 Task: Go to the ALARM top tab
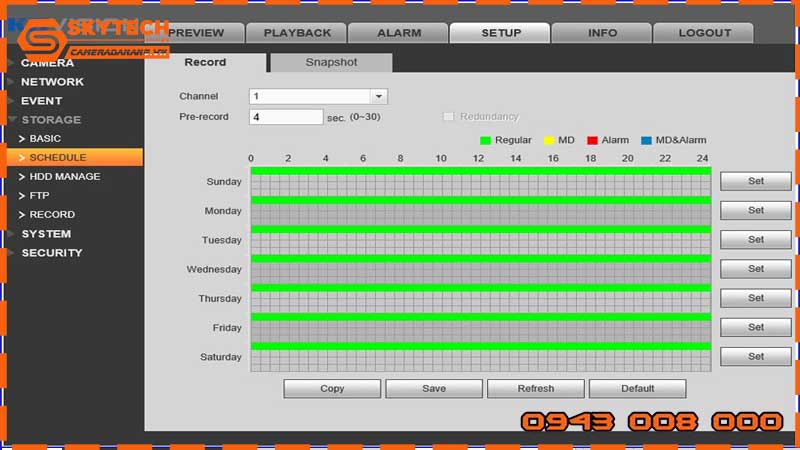pyautogui.click(x=398, y=33)
